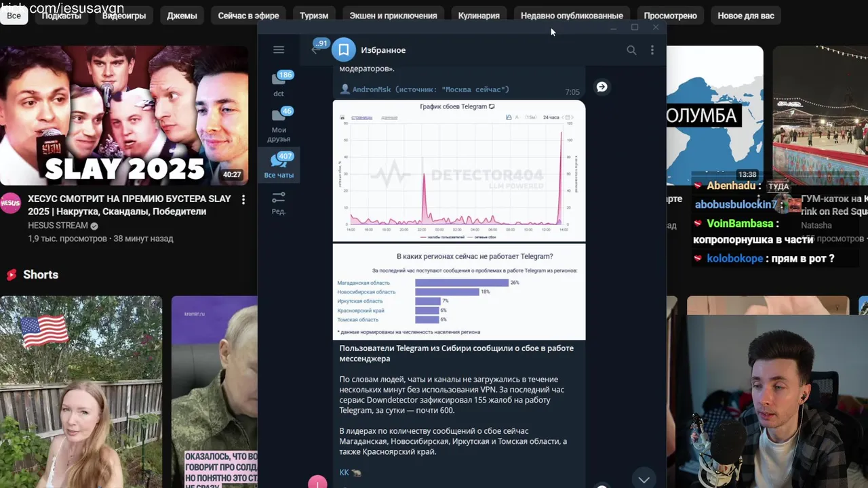The height and width of the screenshot is (488, 868).
Task: Click the Shorts section heading
Action: click(x=41, y=274)
